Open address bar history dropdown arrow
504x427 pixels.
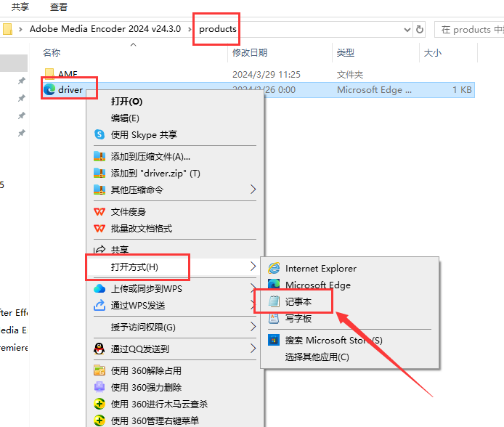click(407, 30)
